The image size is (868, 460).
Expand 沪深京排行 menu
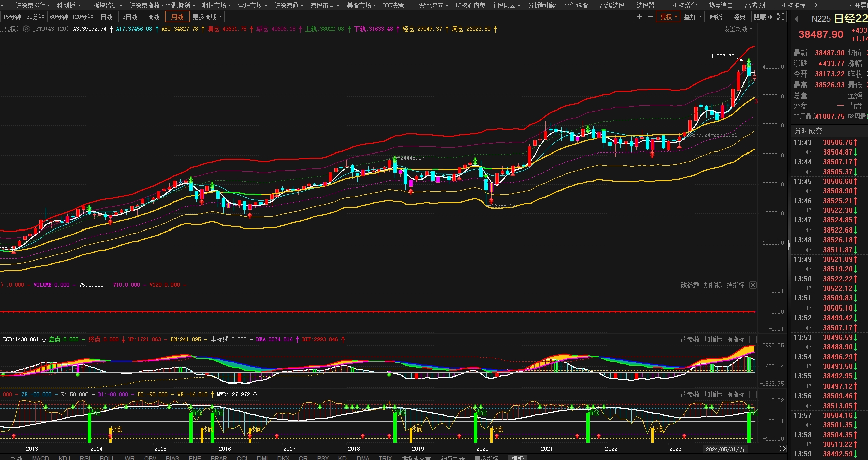(x=32, y=5)
